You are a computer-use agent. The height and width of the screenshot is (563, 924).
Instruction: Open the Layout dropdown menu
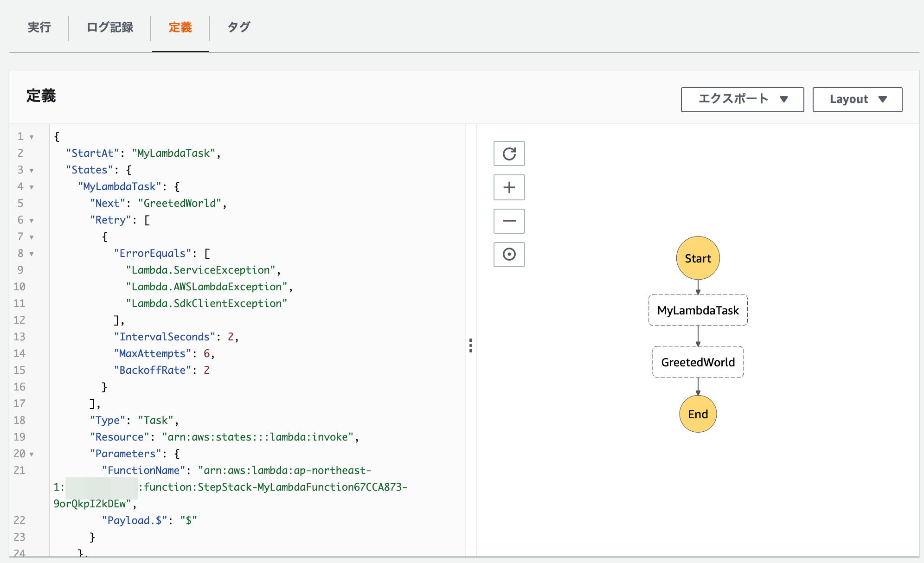click(857, 99)
